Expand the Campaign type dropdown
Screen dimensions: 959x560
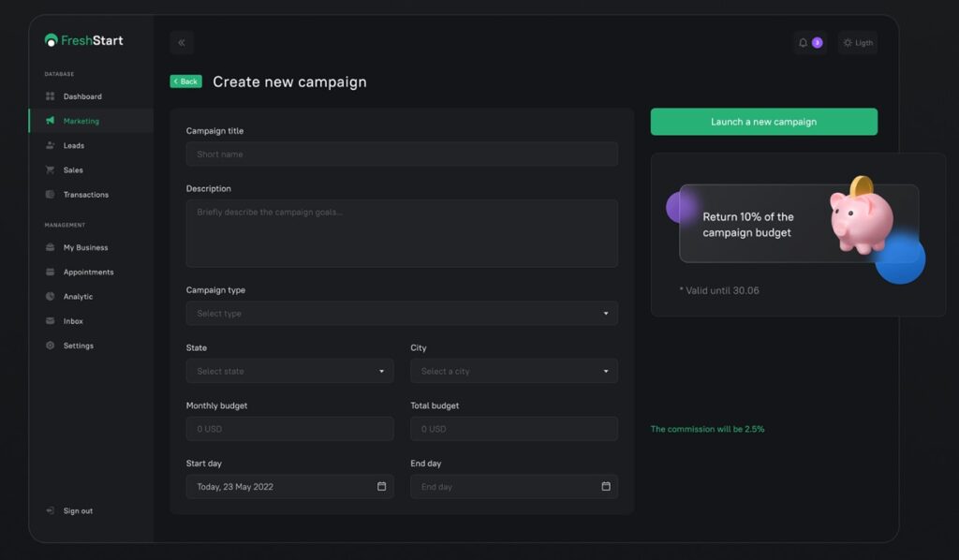[x=402, y=314]
